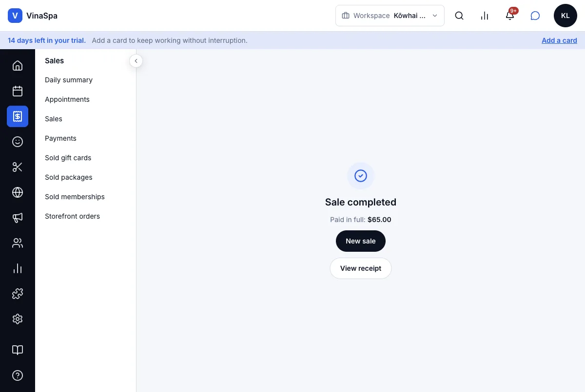Open the Help question mark icon
Viewport: 585px width, 392px height.
[18, 375]
